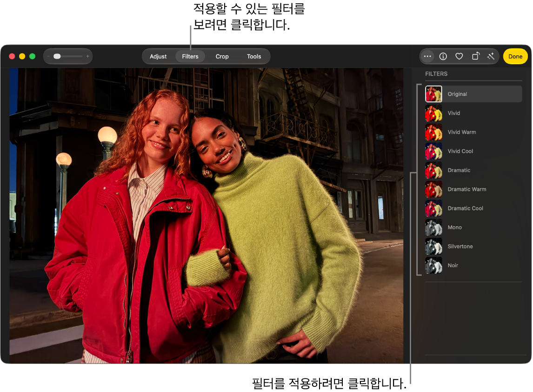Switch to the Filters tab
The width and height of the screenshot is (533, 392).
190,56
